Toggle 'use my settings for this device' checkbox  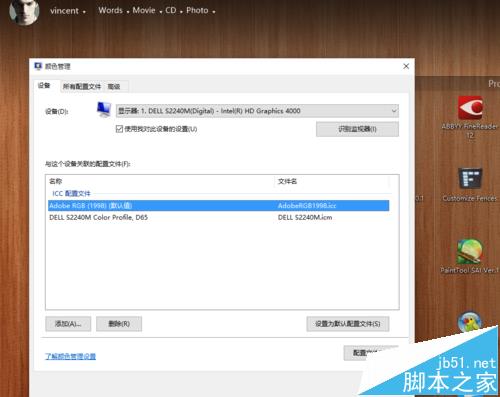[x=119, y=129]
